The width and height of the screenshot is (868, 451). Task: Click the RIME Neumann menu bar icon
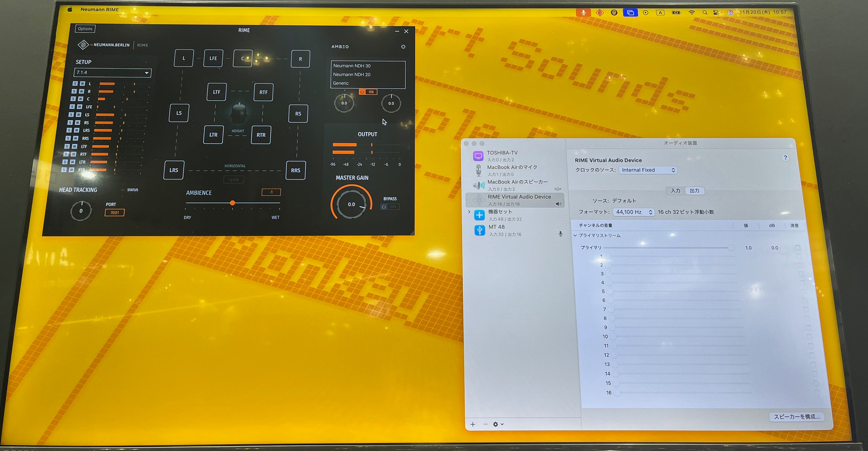click(599, 13)
